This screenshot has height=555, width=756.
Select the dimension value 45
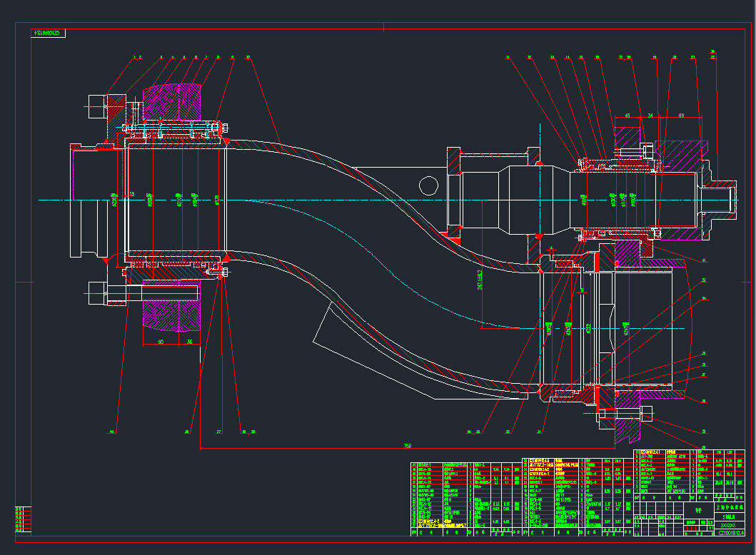click(628, 116)
